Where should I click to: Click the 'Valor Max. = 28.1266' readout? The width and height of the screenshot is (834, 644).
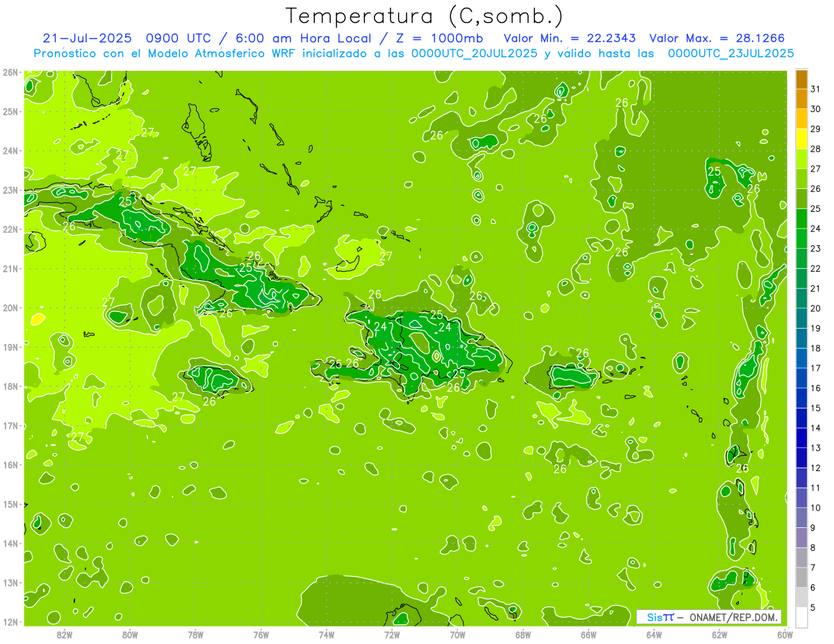tap(717, 38)
